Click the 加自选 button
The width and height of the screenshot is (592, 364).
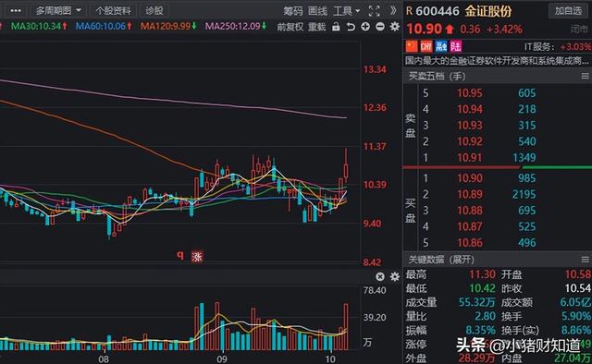tap(568, 10)
